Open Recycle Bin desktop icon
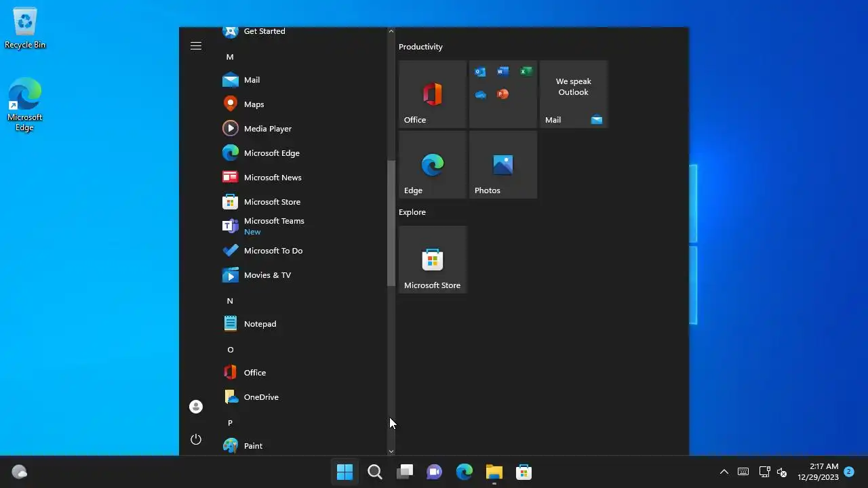 click(25, 28)
